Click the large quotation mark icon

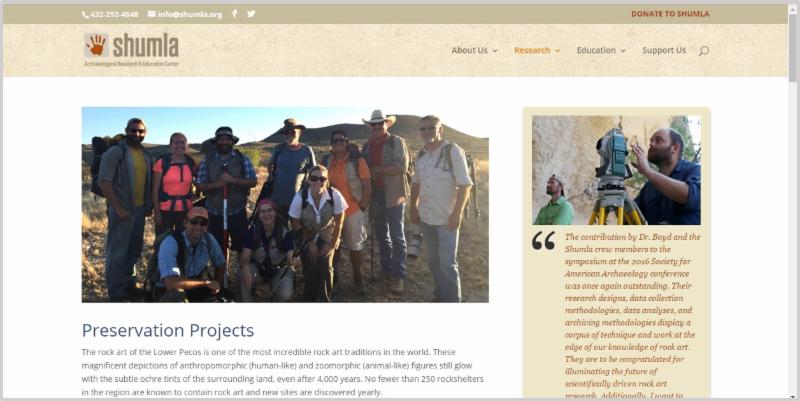coord(543,240)
